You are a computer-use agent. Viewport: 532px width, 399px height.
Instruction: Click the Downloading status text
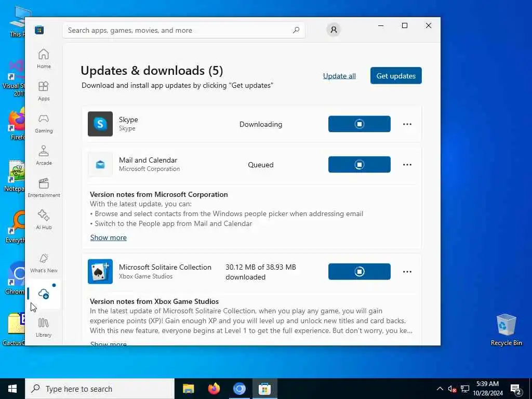pyautogui.click(x=261, y=124)
